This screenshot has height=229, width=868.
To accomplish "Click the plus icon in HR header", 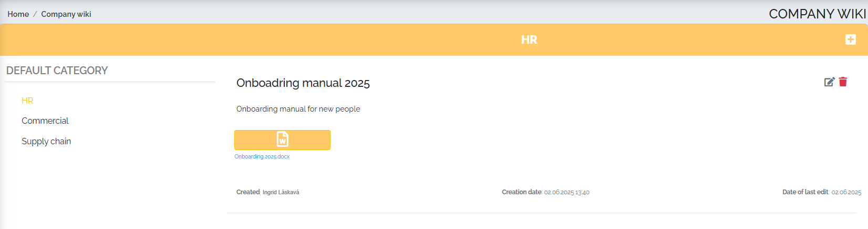I will pos(850,39).
